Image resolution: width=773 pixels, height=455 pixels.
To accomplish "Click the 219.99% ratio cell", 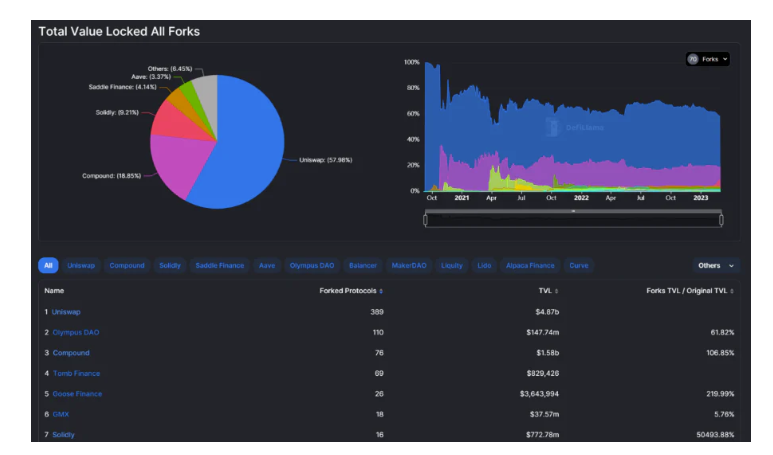I will (x=720, y=394).
